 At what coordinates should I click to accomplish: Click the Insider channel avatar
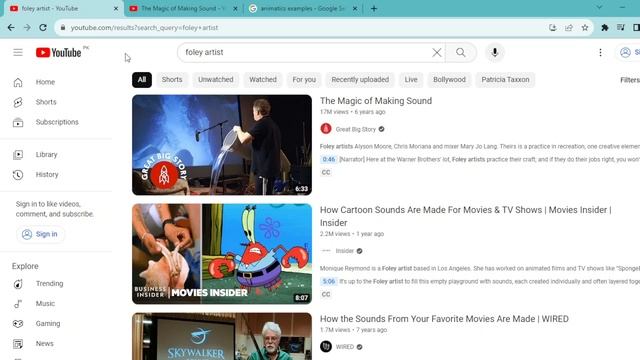point(326,251)
